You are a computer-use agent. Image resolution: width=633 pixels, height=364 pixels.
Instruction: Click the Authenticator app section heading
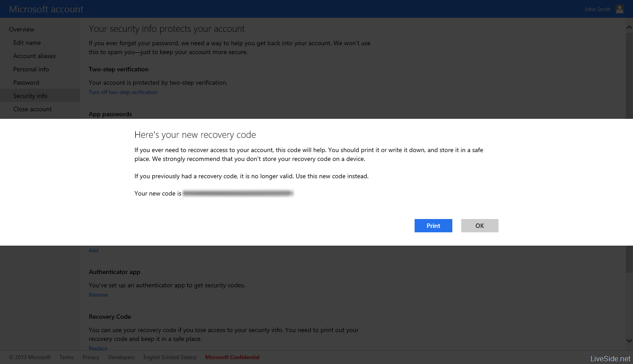tap(115, 272)
